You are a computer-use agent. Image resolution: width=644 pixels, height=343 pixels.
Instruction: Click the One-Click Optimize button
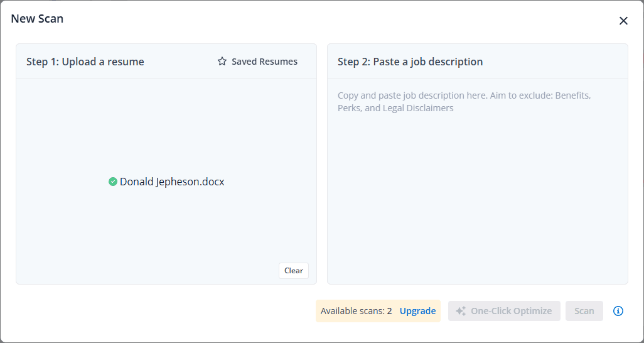(504, 311)
